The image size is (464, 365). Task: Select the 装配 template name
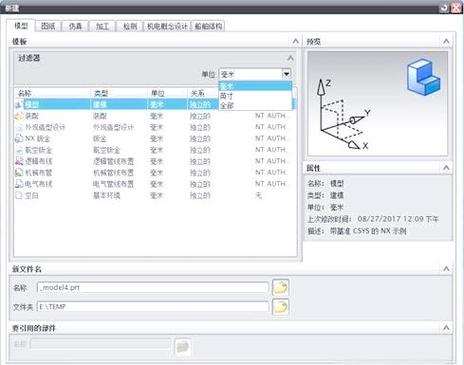(x=32, y=116)
